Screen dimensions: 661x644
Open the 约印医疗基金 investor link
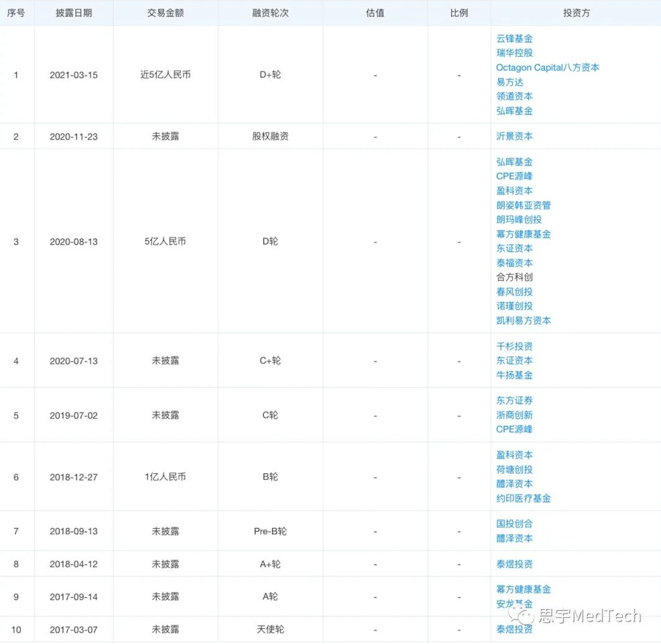523,498
